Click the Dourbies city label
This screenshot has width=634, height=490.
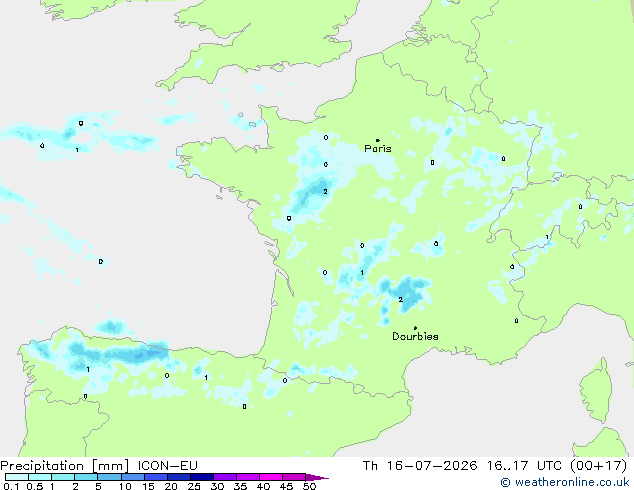[415, 336]
